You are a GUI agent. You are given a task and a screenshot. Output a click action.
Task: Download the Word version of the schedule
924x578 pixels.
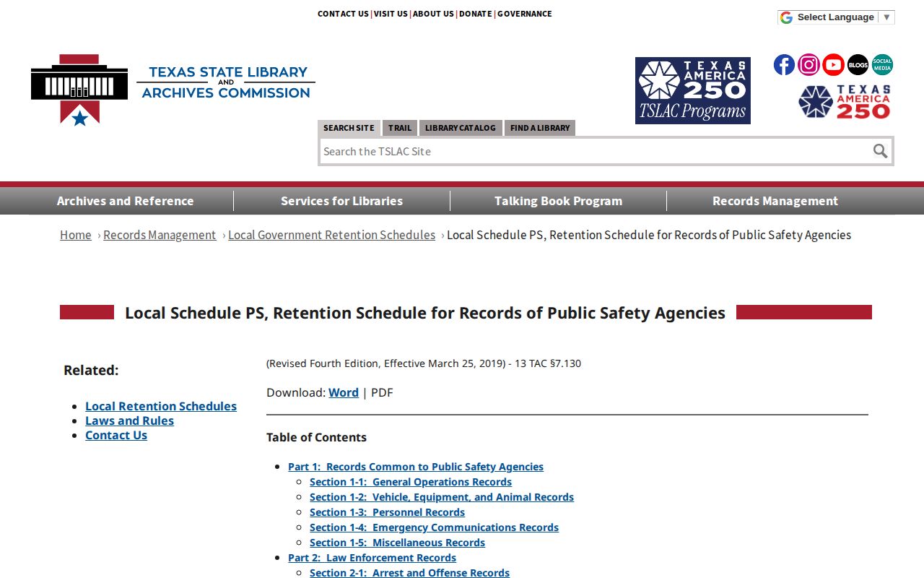[x=344, y=392]
